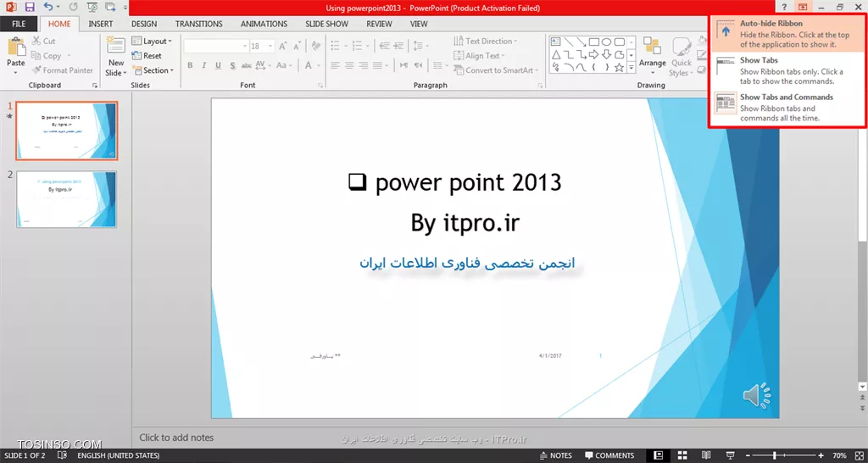Click the COMMENTS button in status bar
Image resolution: width=868 pixels, height=463 pixels.
(609, 455)
